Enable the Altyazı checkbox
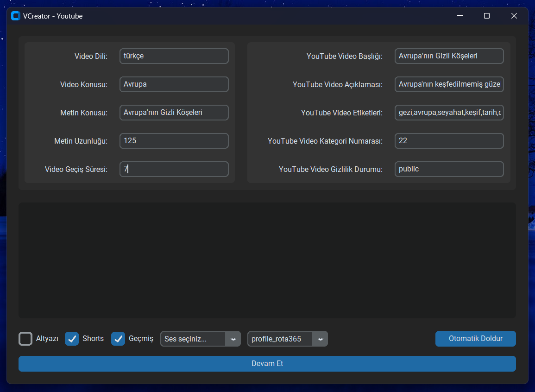 [x=25, y=339]
